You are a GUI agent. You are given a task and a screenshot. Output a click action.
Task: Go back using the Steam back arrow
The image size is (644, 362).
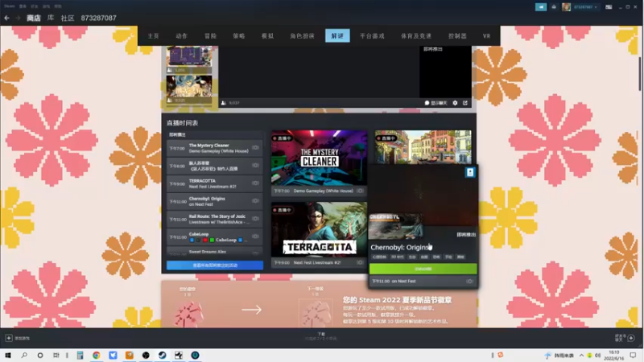(x=6, y=18)
